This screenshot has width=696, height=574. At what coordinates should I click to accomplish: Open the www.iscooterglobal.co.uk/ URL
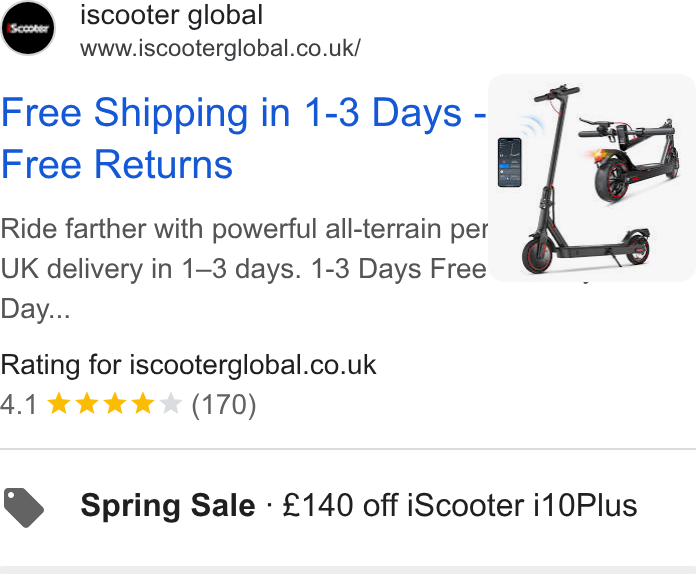coord(220,48)
